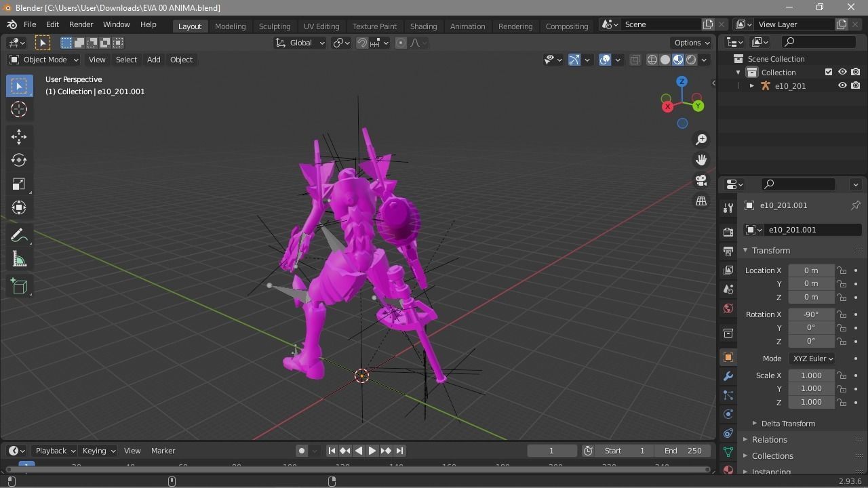This screenshot has width=868, height=488.
Task: Open Object Data properties tab icon
Action: click(728, 452)
